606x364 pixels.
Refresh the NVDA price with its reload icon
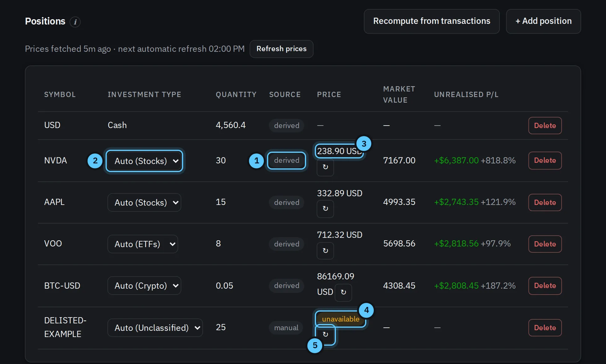point(325,167)
